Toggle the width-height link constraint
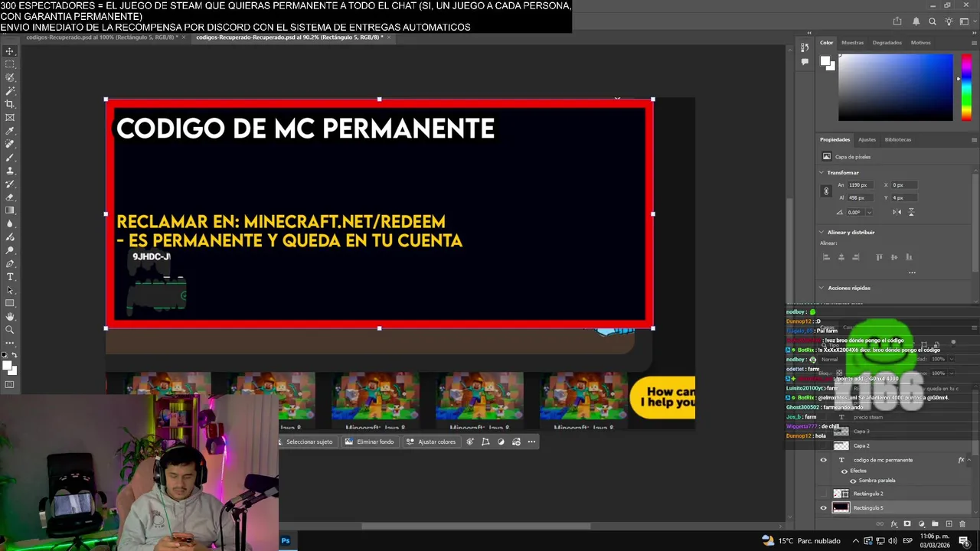 click(x=825, y=191)
